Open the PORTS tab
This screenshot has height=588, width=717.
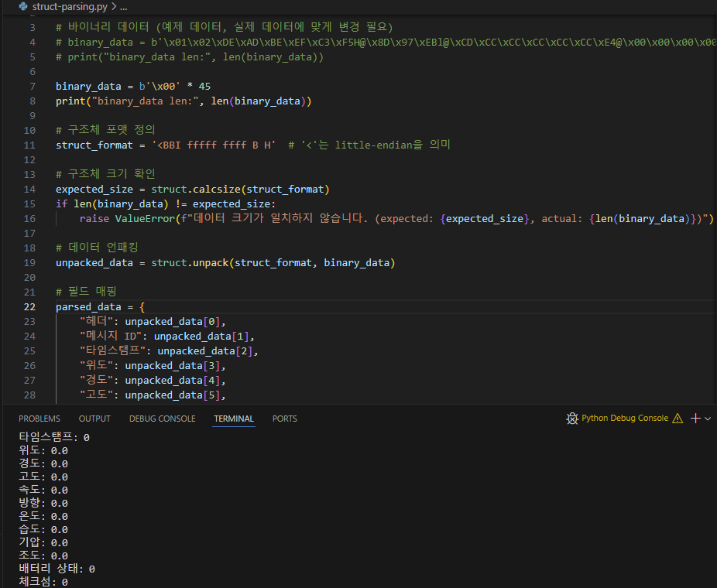point(284,419)
